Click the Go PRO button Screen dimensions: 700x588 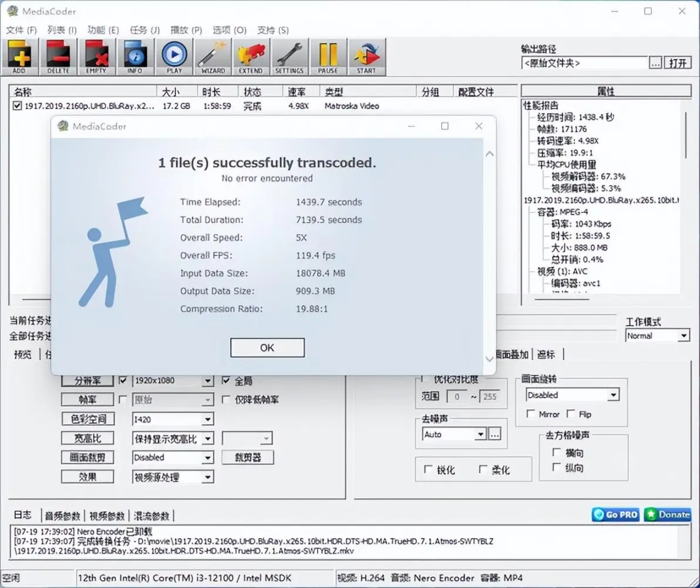[615, 515]
